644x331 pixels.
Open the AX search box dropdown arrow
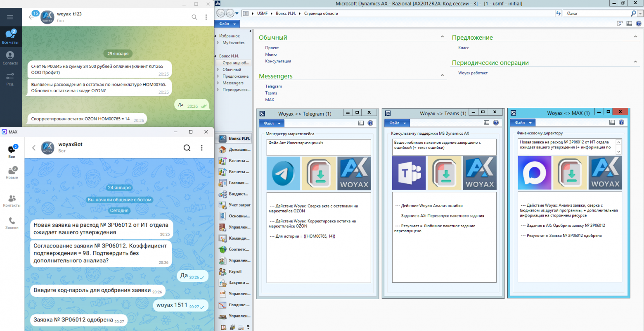click(x=640, y=13)
